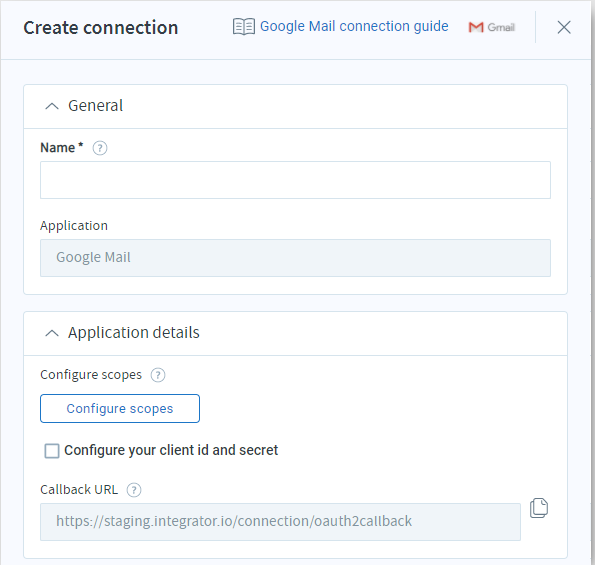Viewport: 595px width, 565px height.
Task: Show help tooltip for Configure scopes
Action: (x=158, y=375)
